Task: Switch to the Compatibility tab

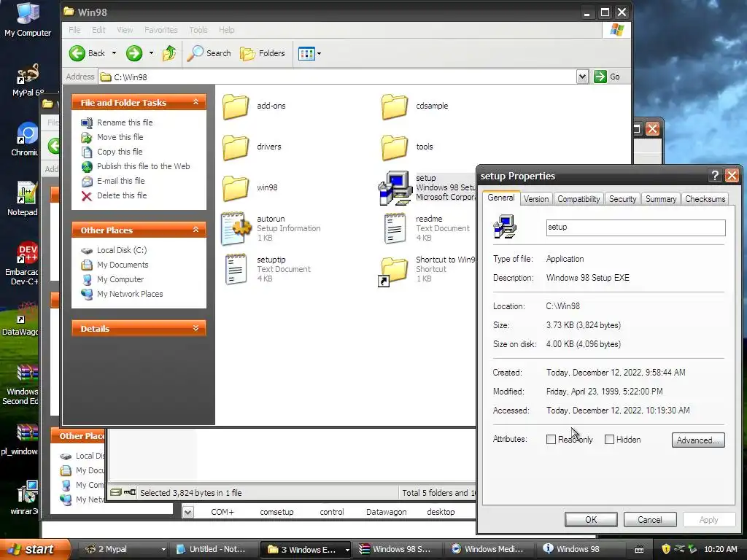Action: [578, 199]
